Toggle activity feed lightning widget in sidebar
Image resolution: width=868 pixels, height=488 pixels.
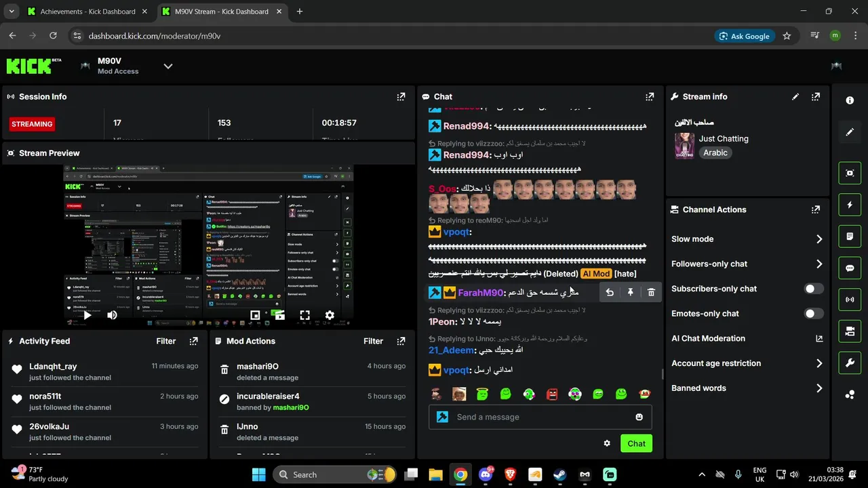click(850, 205)
